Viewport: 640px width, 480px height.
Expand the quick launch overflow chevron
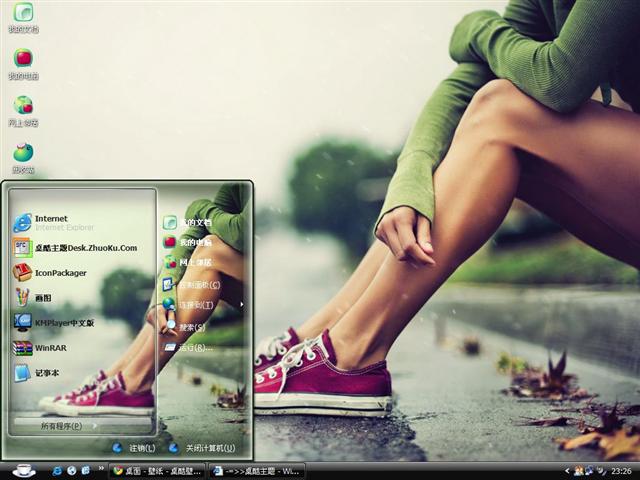[101, 468]
